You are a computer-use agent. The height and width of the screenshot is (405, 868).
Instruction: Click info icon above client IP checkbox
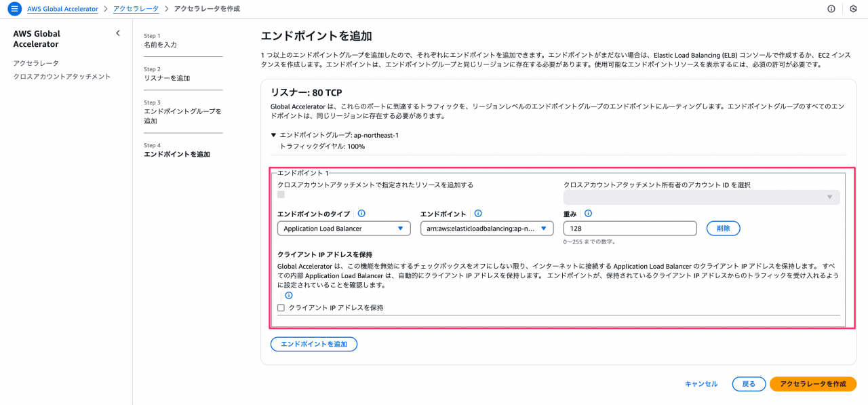[x=289, y=296]
